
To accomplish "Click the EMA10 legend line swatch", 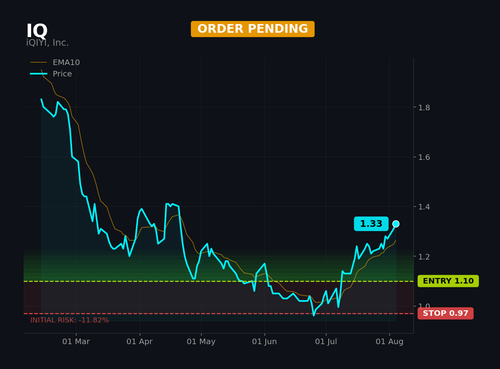I will point(38,62).
